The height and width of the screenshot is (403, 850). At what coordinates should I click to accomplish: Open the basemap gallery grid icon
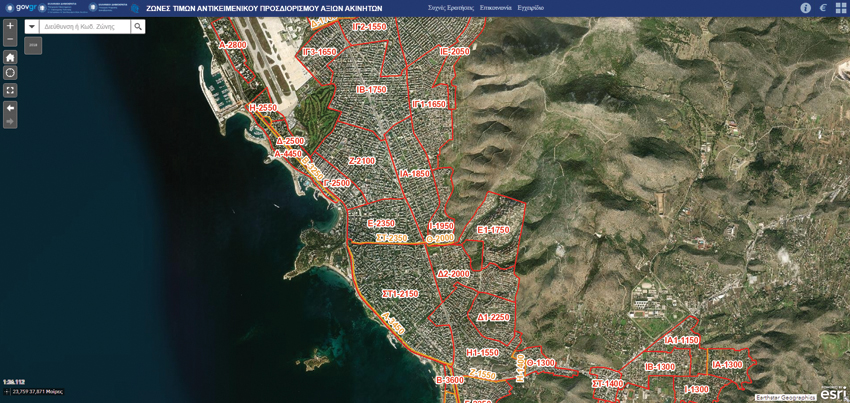[x=841, y=8]
